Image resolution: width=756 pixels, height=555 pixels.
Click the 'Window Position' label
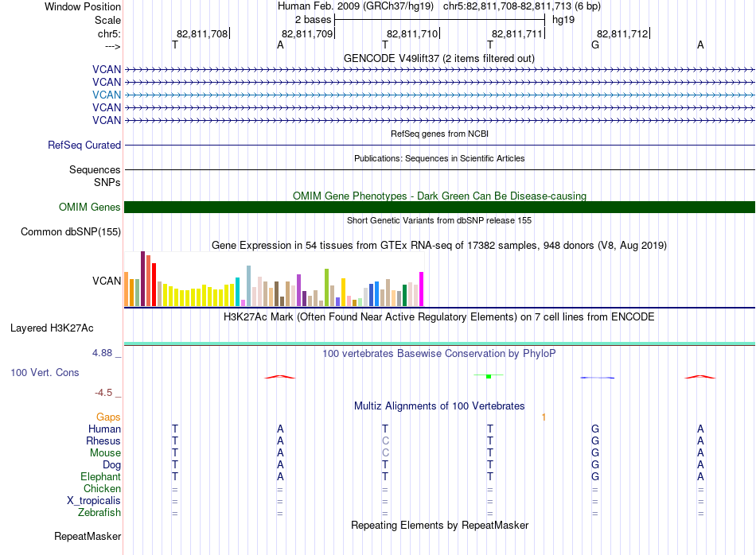[83, 6]
